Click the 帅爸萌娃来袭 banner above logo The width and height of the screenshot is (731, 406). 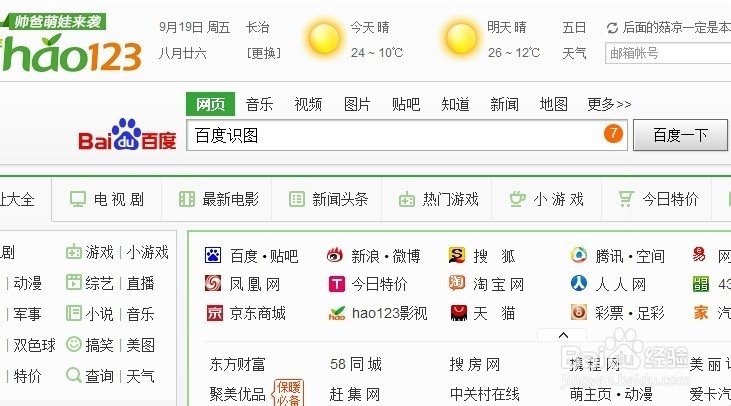point(55,21)
